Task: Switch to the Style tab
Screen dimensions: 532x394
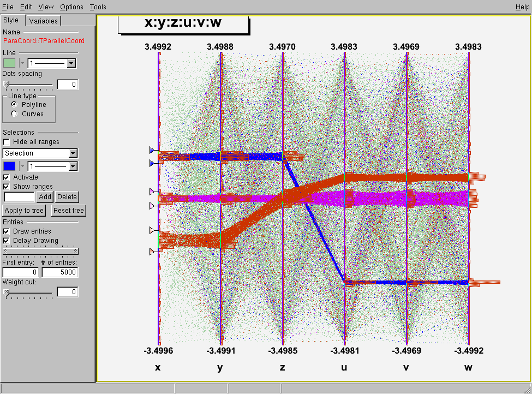Action: pyautogui.click(x=11, y=20)
